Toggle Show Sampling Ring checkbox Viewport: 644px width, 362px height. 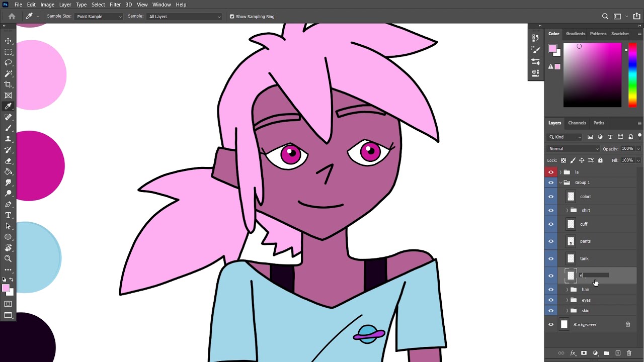(232, 17)
